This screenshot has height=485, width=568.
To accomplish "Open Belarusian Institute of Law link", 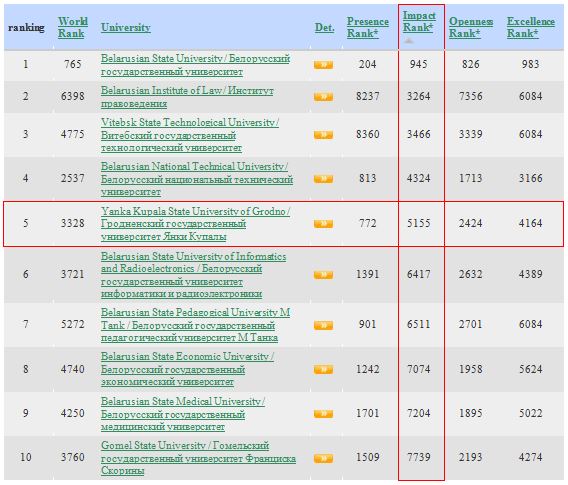I will (x=187, y=97).
